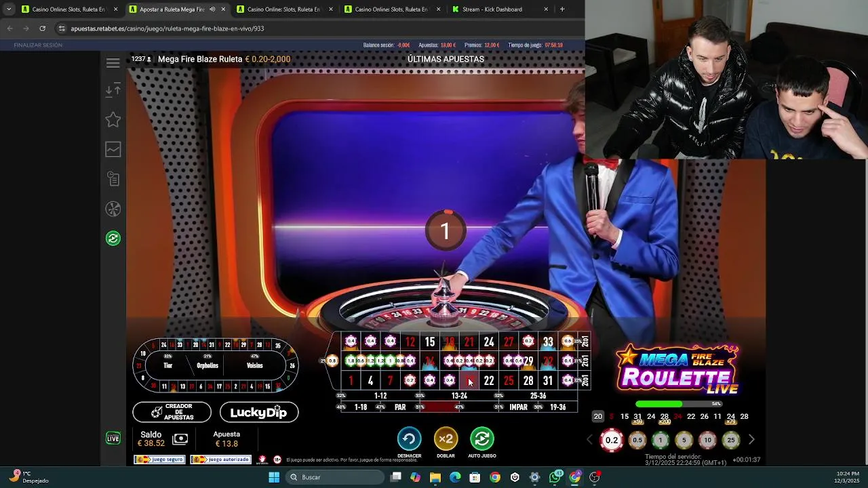
Task: Open Task View from taskbar
Action: click(x=396, y=477)
